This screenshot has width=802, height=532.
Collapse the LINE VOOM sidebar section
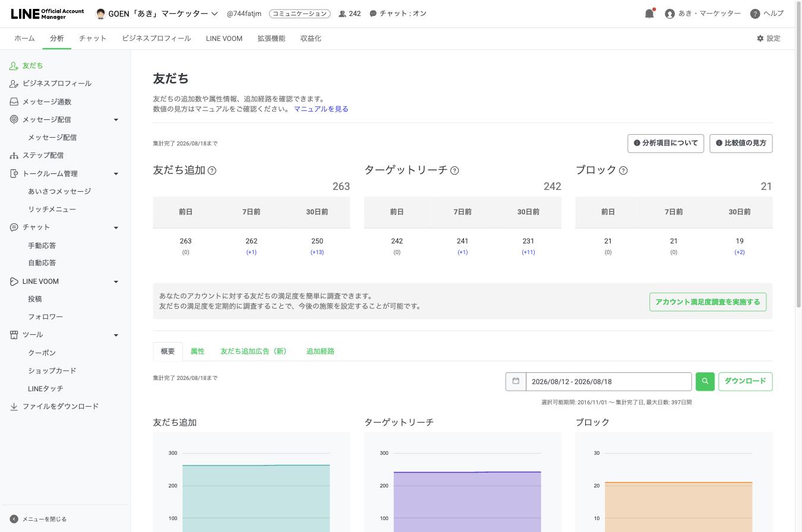point(116,281)
